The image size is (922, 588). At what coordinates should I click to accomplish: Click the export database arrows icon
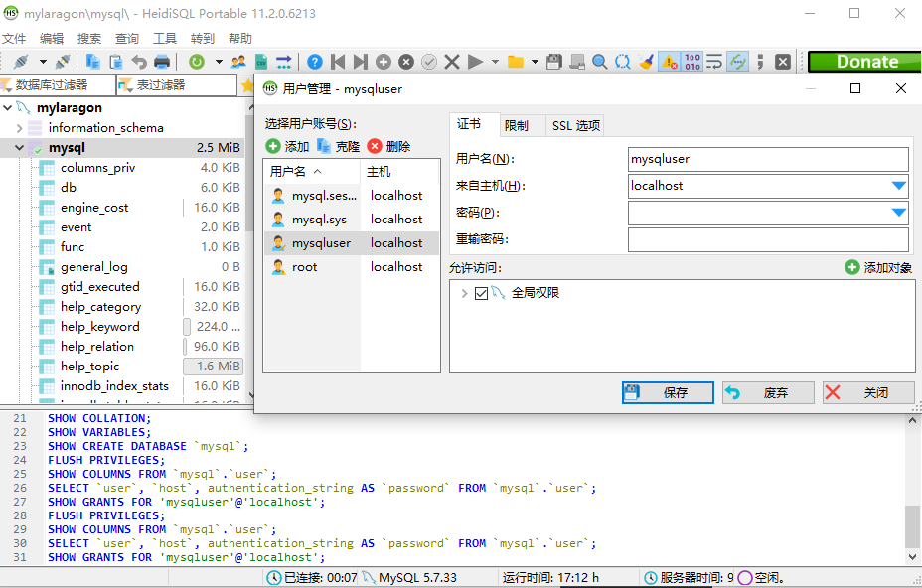284,62
